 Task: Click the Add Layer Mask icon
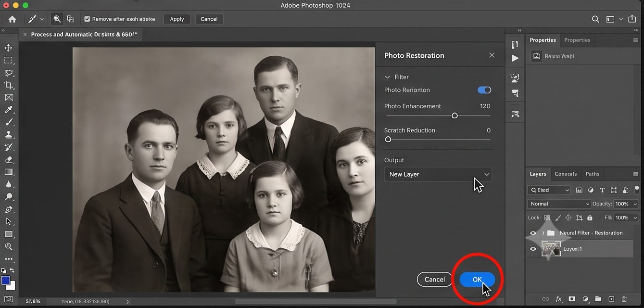click(572, 299)
